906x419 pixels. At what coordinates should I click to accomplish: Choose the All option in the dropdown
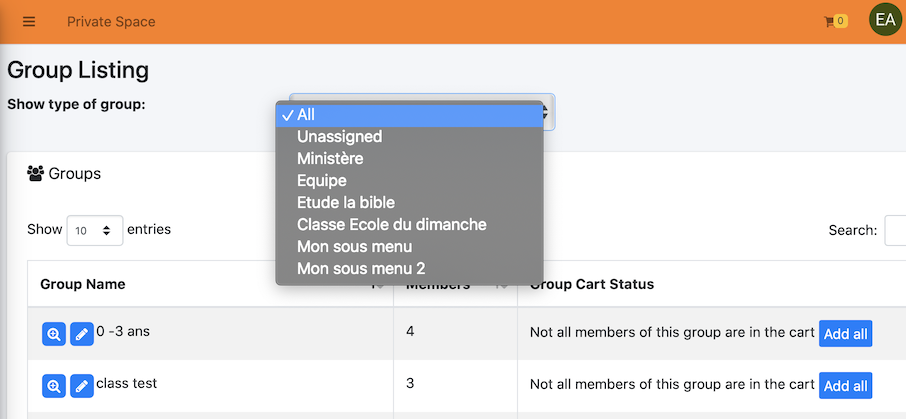(x=410, y=115)
